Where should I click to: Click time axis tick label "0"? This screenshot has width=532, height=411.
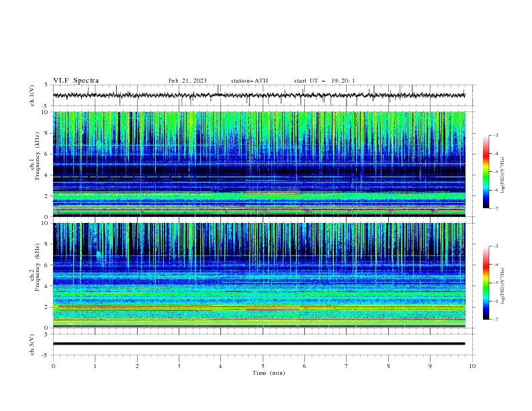click(x=53, y=366)
